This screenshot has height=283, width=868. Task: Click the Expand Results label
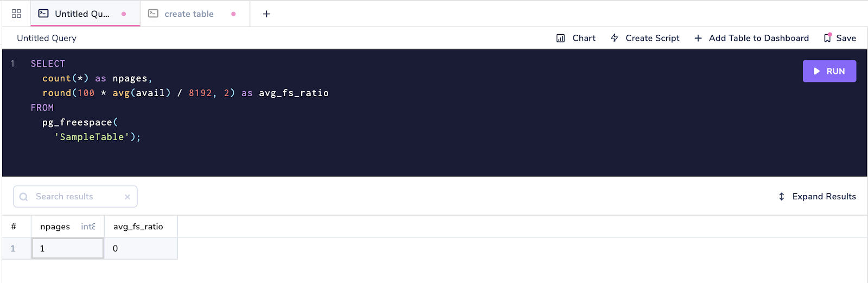(x=824, y=197)
